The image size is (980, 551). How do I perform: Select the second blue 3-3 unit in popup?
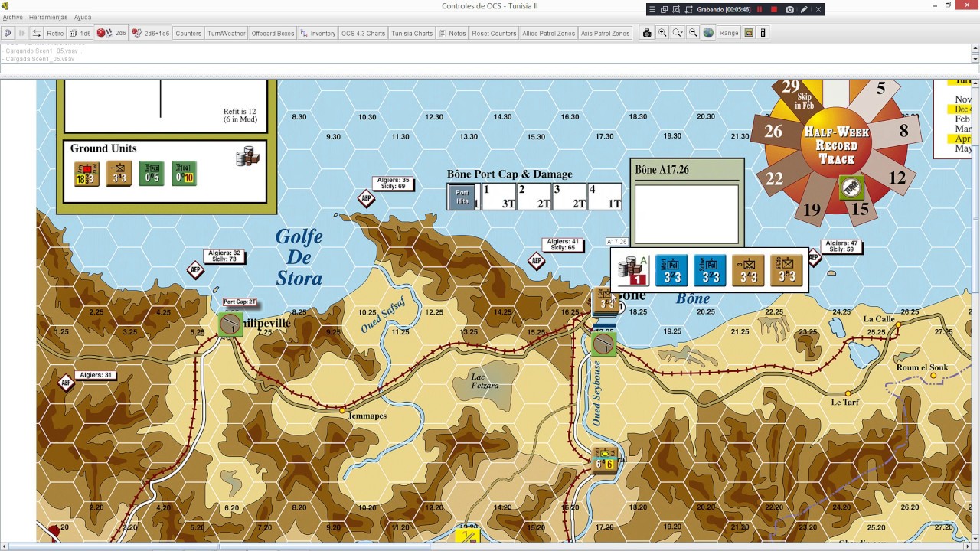(x=710, y=270)
